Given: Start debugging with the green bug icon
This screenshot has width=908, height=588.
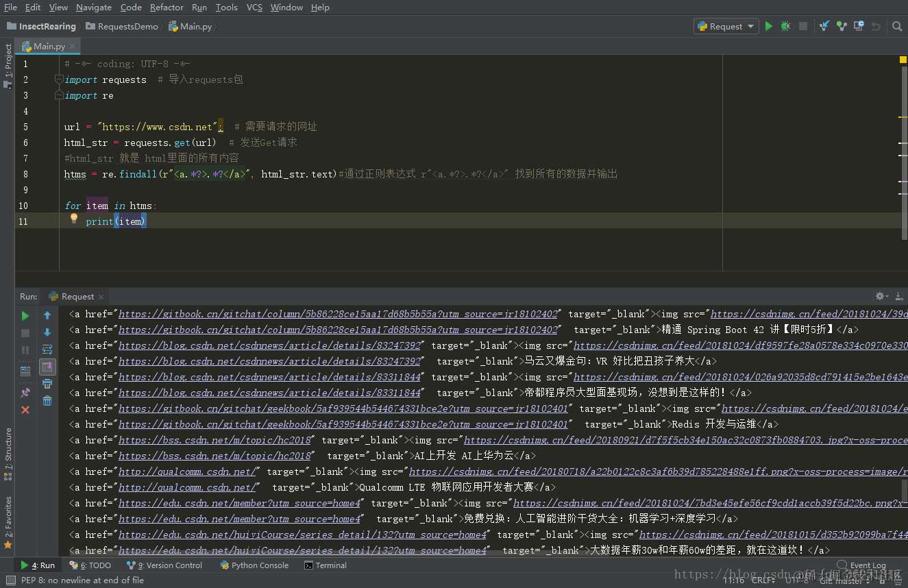Looking at the screenshot, I should (x=785, y=26).
